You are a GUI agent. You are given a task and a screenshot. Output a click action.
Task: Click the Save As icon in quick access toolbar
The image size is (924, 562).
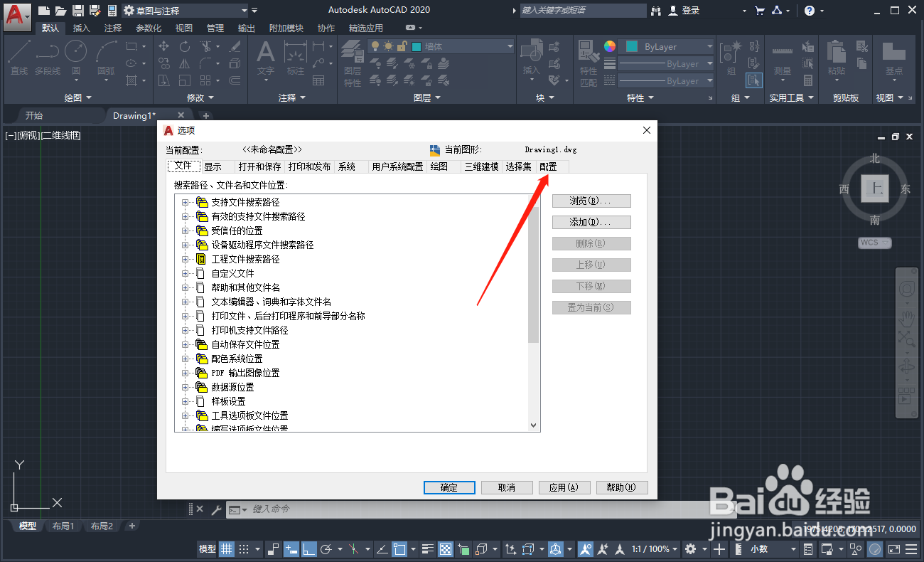coord(94,11)
